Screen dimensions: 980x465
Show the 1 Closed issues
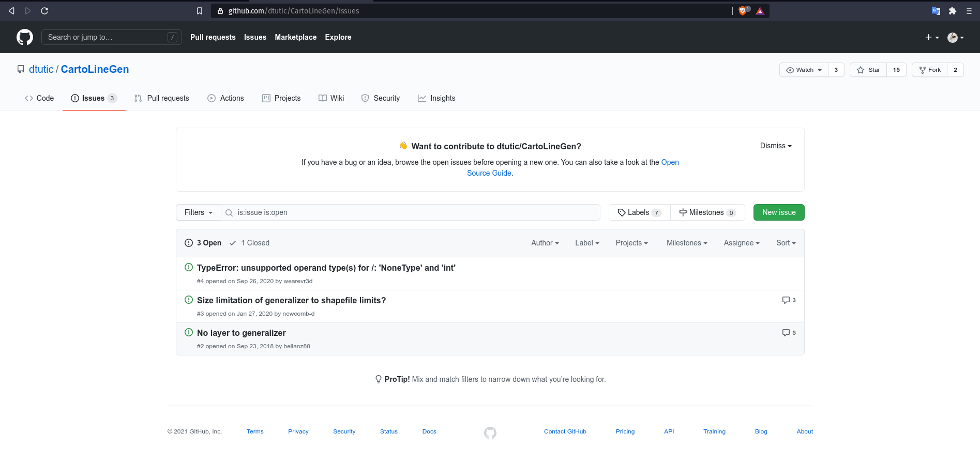coord(250,243)
